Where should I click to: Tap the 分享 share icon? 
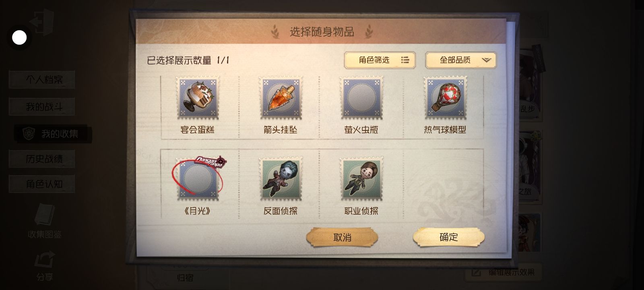click(x=44, y=266)
